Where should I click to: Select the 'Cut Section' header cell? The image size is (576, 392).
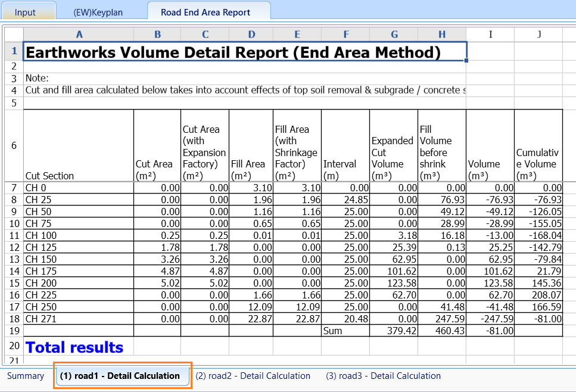[x=79, y=145]
